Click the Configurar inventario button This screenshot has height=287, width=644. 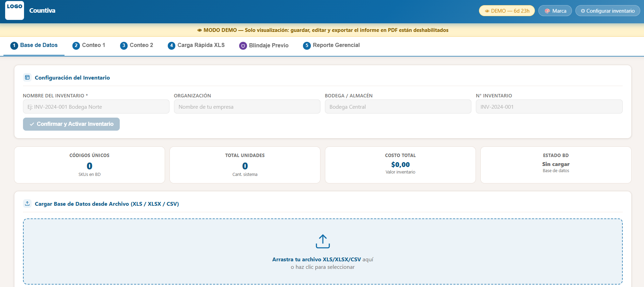coord(608,11)
